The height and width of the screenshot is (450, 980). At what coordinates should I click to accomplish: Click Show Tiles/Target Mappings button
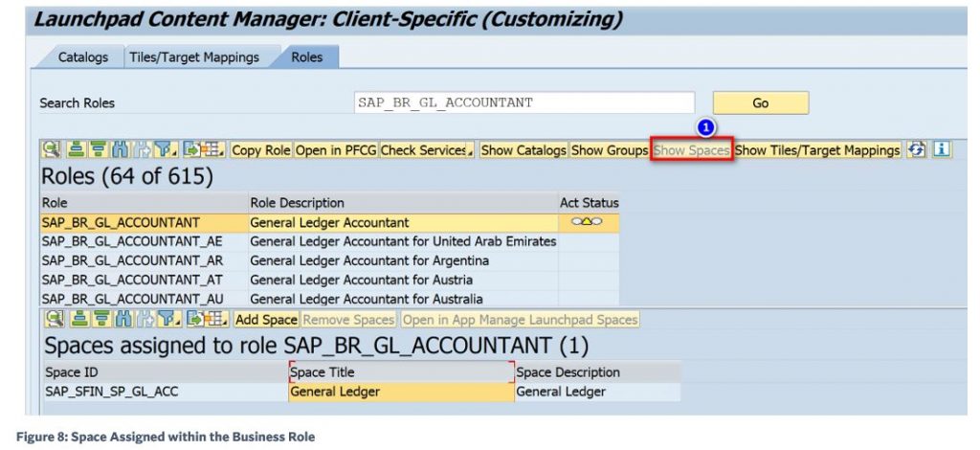point(817,150)
